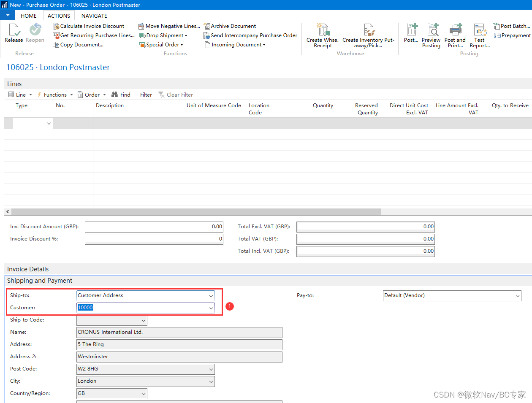This screenshot has height=403, width=532.
Task: Send Intercompany Purchase Order
Action: 250,35
